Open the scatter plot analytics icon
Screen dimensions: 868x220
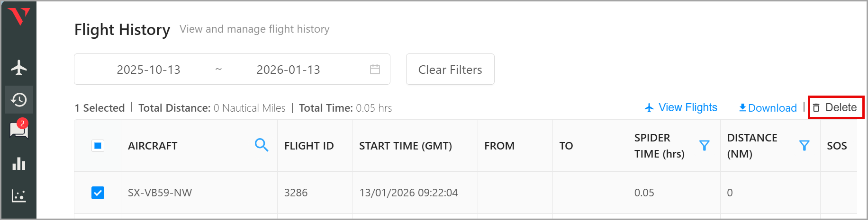coord(19,195)
